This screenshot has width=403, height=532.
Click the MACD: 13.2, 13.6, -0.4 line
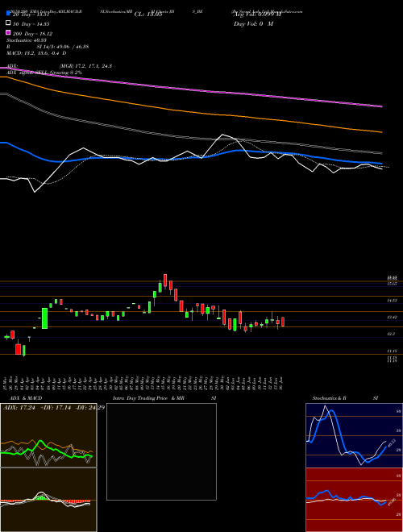pyautogui.click(x=36, y=53)
